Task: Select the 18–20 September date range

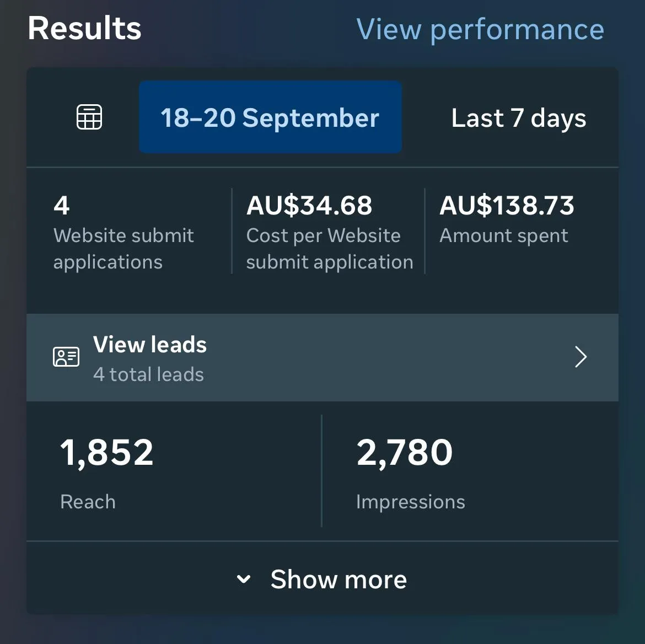Action: pos(270,117)
